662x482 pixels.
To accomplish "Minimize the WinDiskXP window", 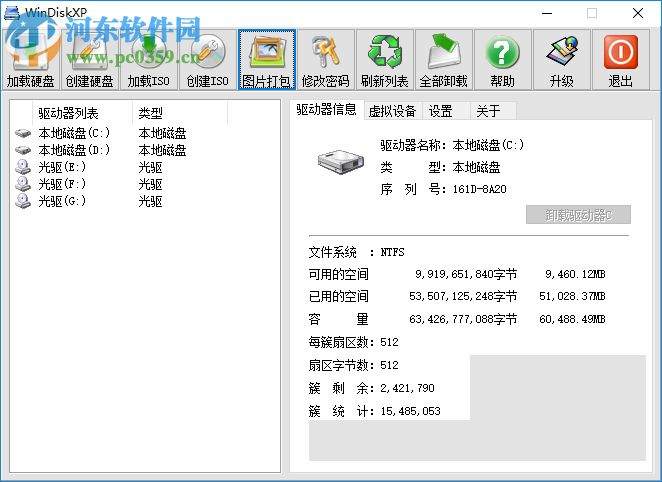I will tap(547, 13).
